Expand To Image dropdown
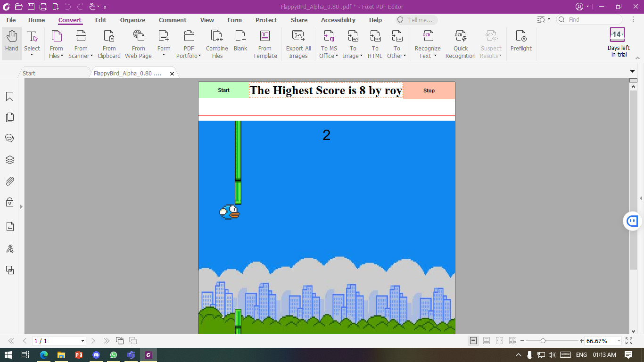This screenshot has width=644, height=362. [x=361, y=56]
